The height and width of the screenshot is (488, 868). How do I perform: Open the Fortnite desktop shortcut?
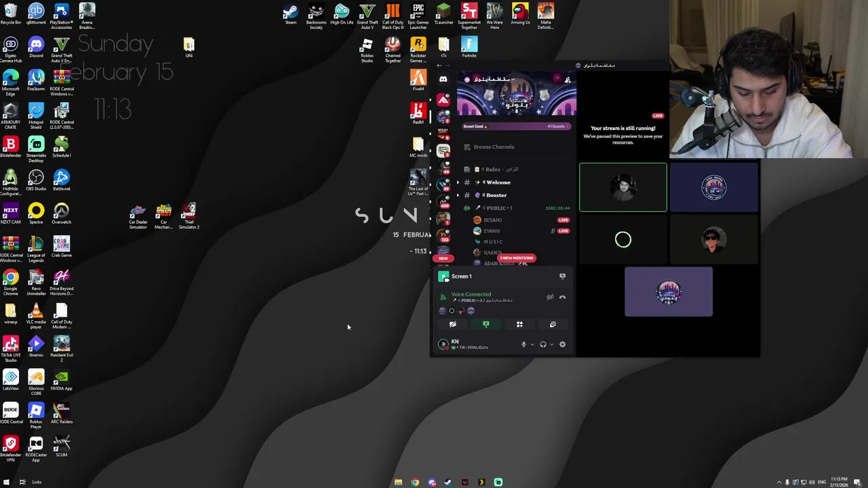tap(469, 47)
